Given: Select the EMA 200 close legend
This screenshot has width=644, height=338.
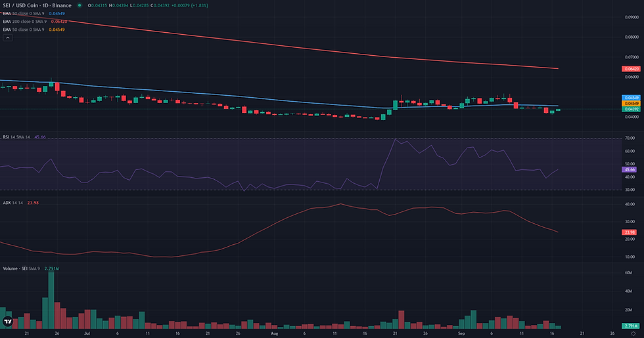Looking at the screenshot, I should tap(25, 21).
